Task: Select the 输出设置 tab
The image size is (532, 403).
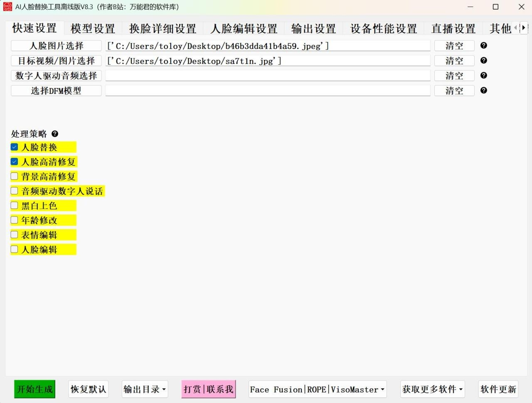Action: pos(314,28)
